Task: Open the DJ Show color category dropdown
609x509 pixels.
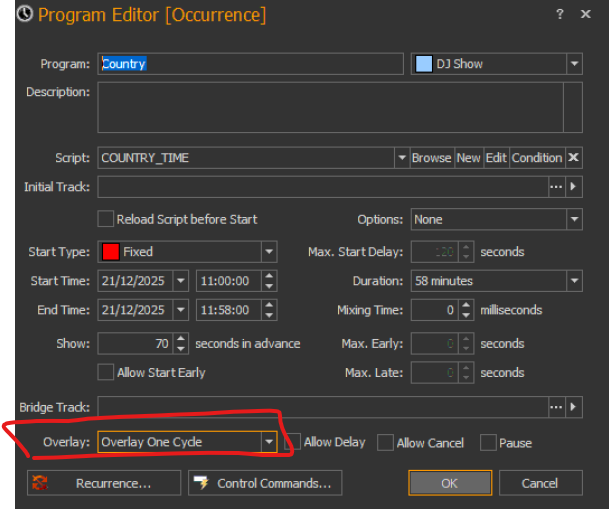Action: click(x=574, y=64)
